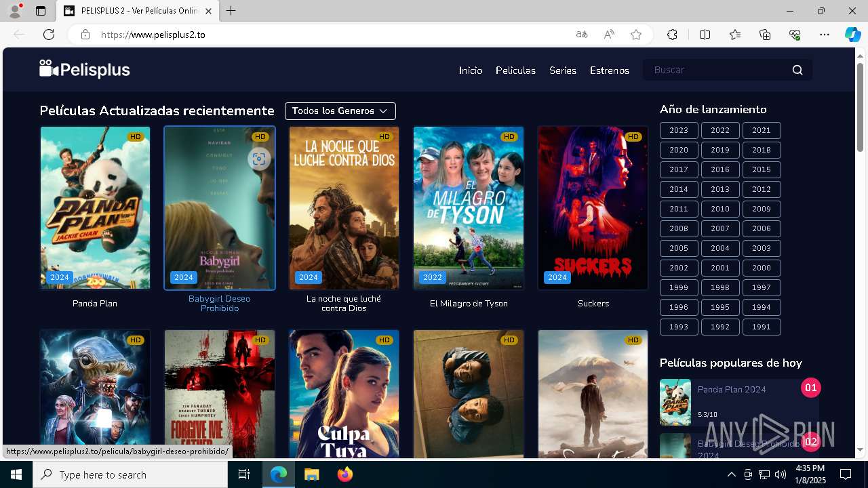Start read aloud feature
This screenshot has width=868, height=488.
coord(609,35)
